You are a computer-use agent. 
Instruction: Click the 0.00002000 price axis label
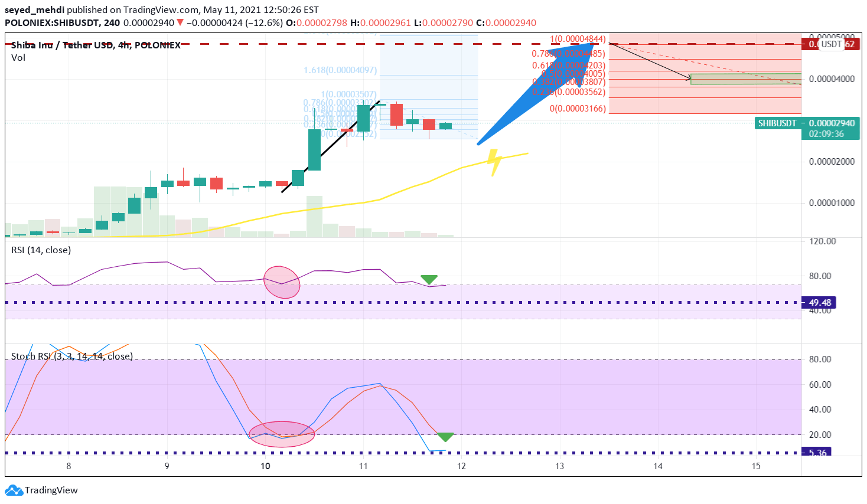point(832,161)
